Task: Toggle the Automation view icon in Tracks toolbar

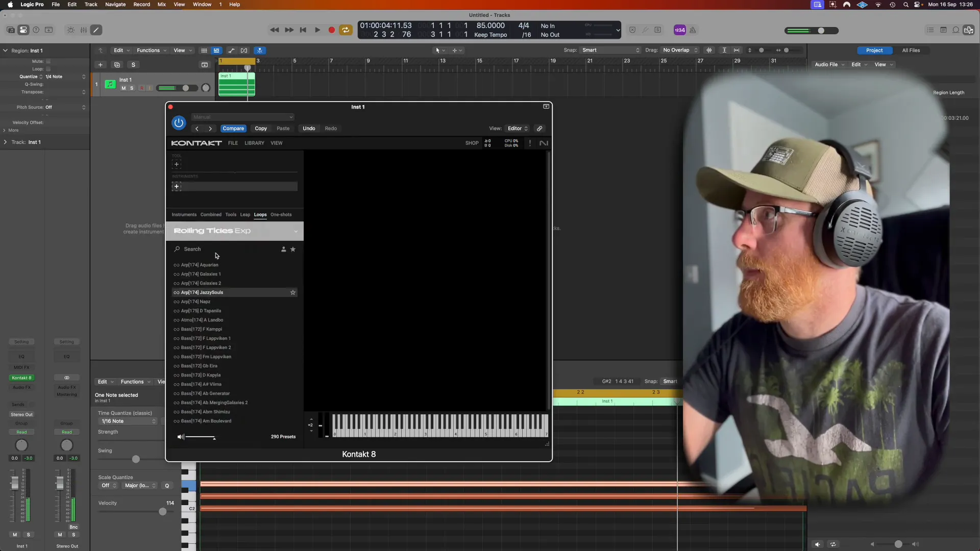Action: [231, 51]
